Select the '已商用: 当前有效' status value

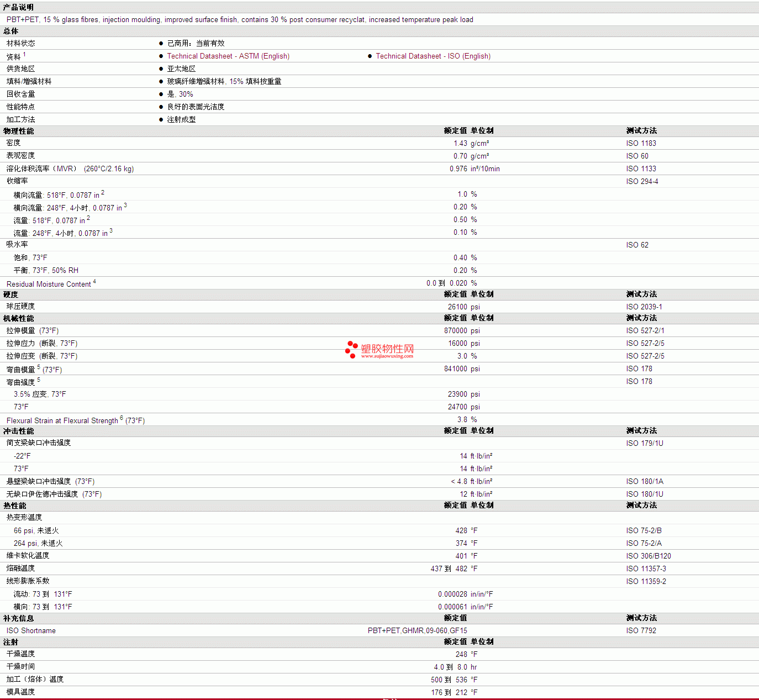[x=196, y=43]
